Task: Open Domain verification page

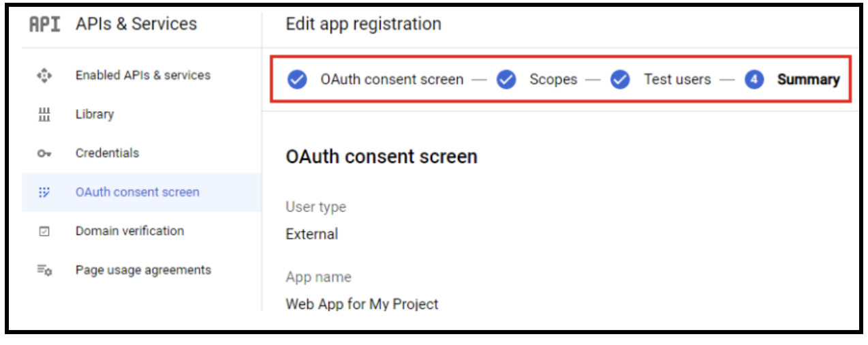Action: 129,231
